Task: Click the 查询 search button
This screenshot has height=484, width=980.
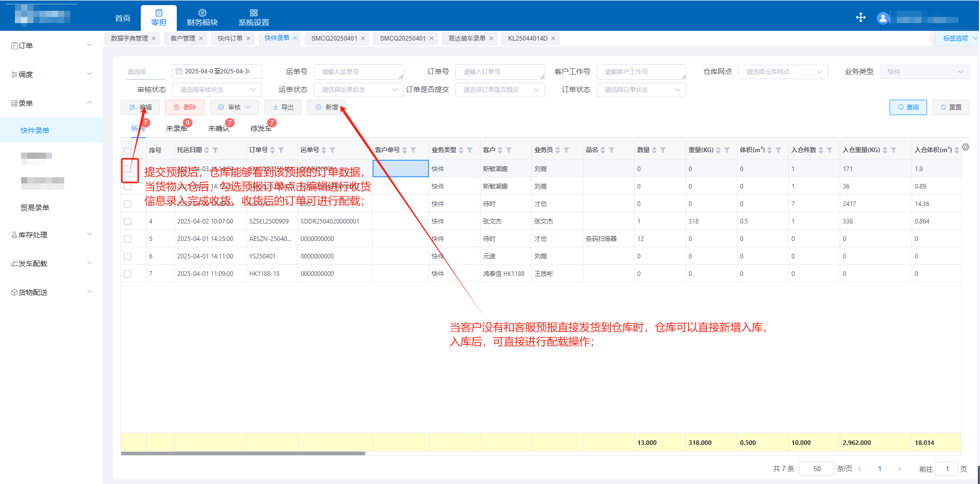Action: click(x=908, y=107)
